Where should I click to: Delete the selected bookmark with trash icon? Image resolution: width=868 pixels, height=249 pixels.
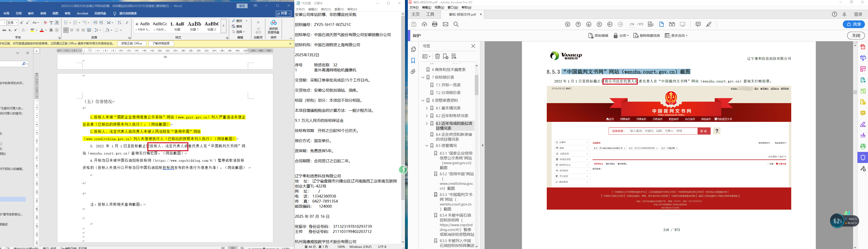[437, 56]
